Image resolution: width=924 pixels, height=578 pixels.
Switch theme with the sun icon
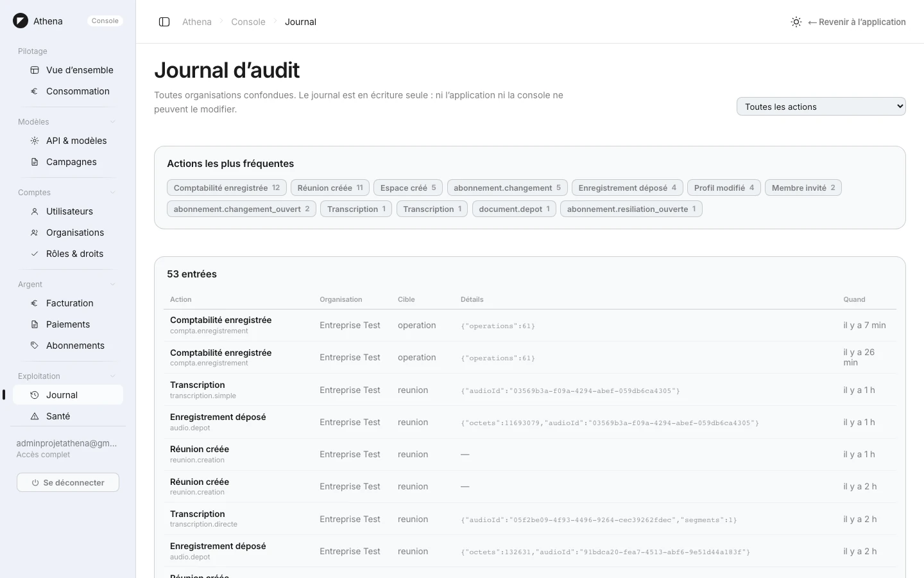(x=796, y=22)
